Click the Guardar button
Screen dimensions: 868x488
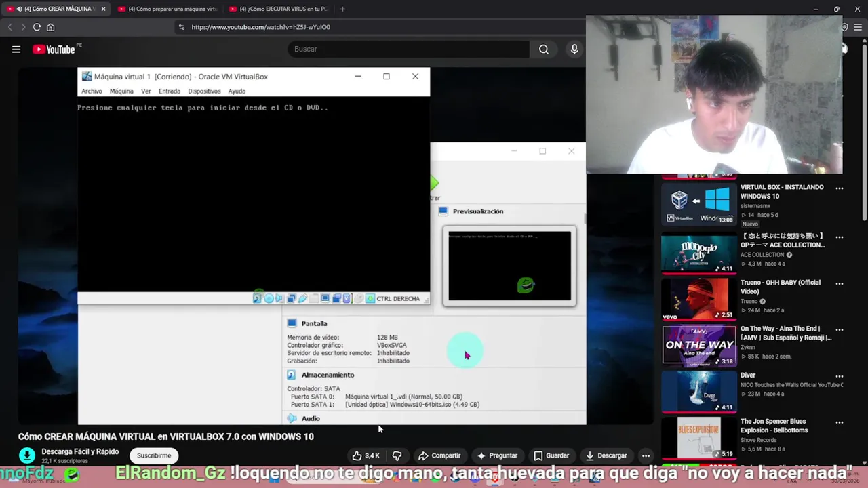point(551,455)
